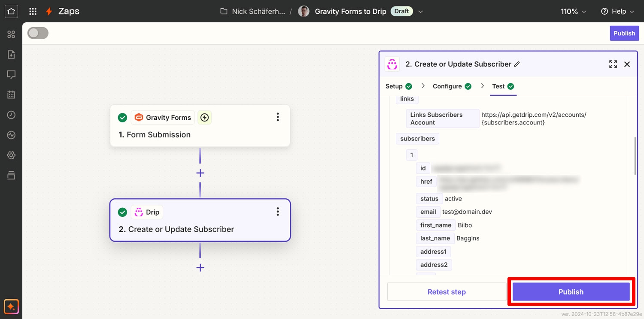Open the Draft status dropdown chevron
Screen dimensions: 644x319
(421, 12)
